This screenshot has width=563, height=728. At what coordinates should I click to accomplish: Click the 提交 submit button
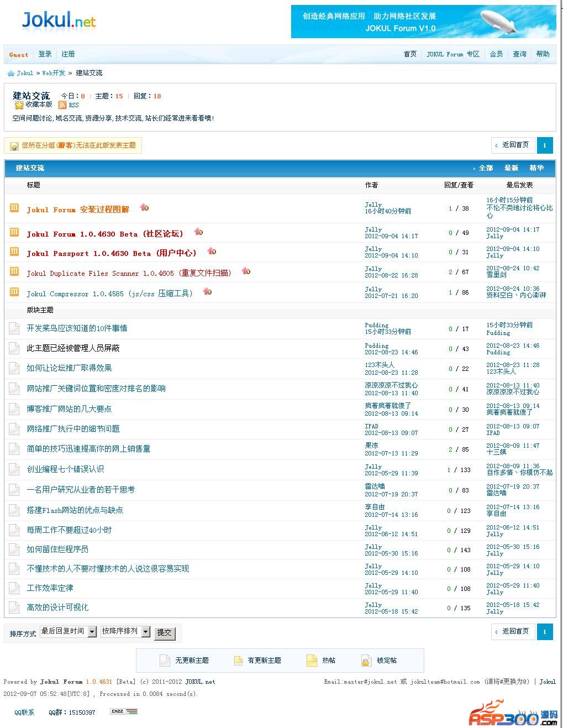pos(164,632)
